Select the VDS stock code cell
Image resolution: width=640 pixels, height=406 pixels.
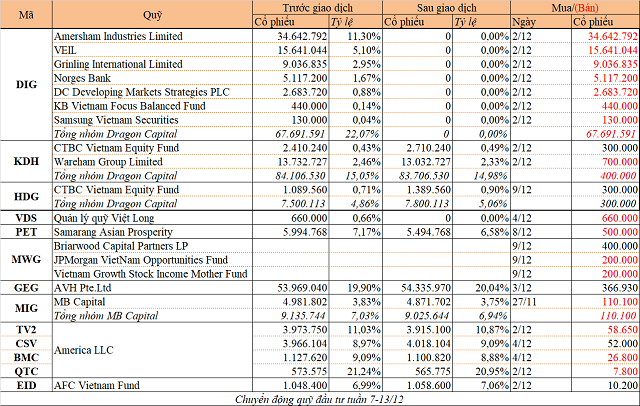click(26, 218)
